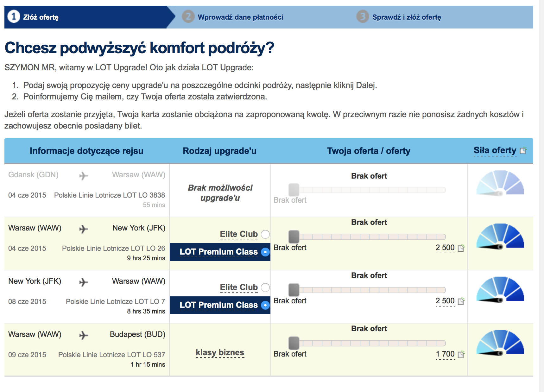
Task: Click airplane icon on Warsaw–Budapest flight
Action: click(x=84, y=335)
